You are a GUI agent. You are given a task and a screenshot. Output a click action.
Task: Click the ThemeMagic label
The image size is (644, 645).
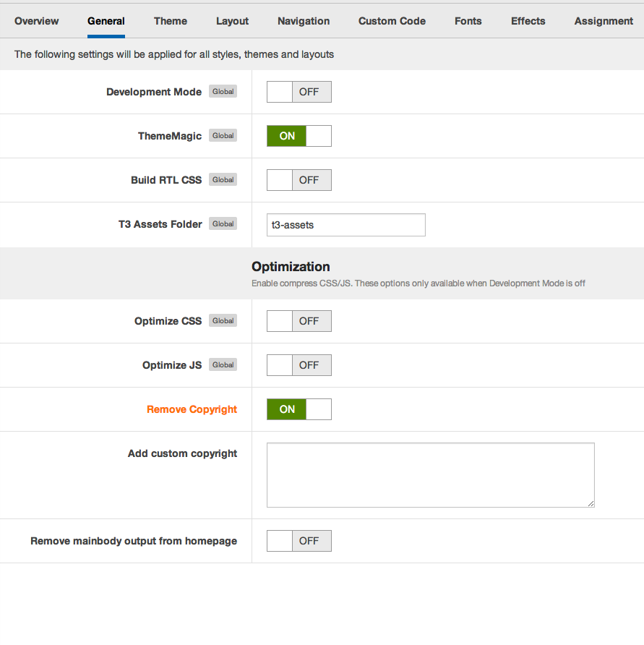tap(169, 136)
